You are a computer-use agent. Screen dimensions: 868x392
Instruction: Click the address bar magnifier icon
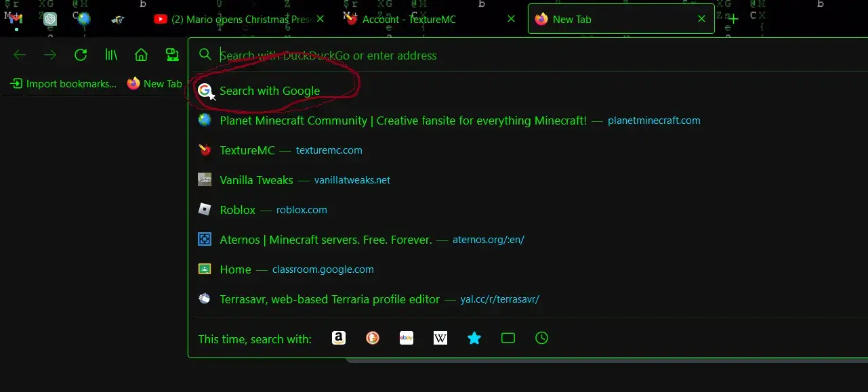(x=205, y=55)
